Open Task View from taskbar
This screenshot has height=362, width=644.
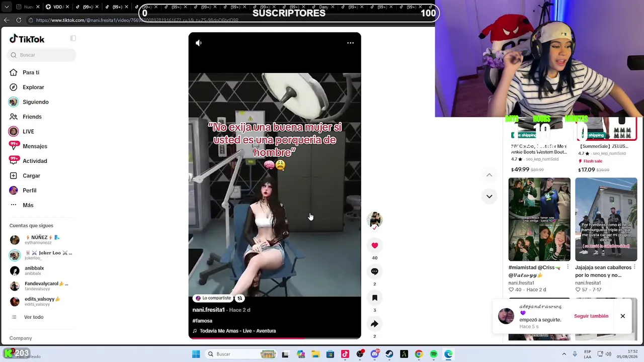pos(285,354)
